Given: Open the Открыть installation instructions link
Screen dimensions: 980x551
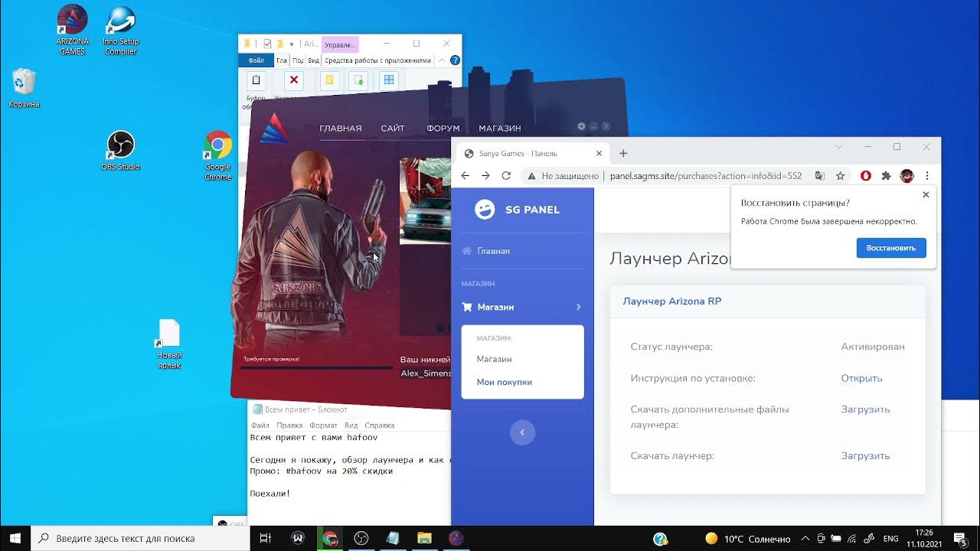Looking at the screenshot, I should (x=861, y=378).
